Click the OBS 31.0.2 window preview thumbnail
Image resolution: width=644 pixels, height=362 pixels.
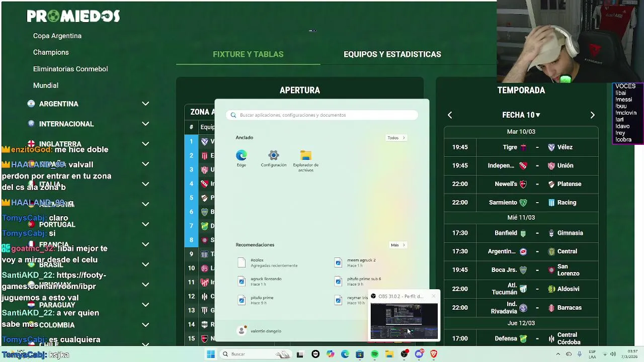pyautogui.click(x=404, y=321)
